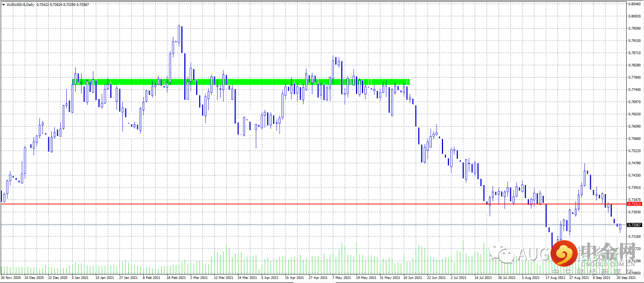Image resolution: width=644 pixels, height=283 pixels.
Task: Click the red 0.73313 price label
Action: point(635,204)
